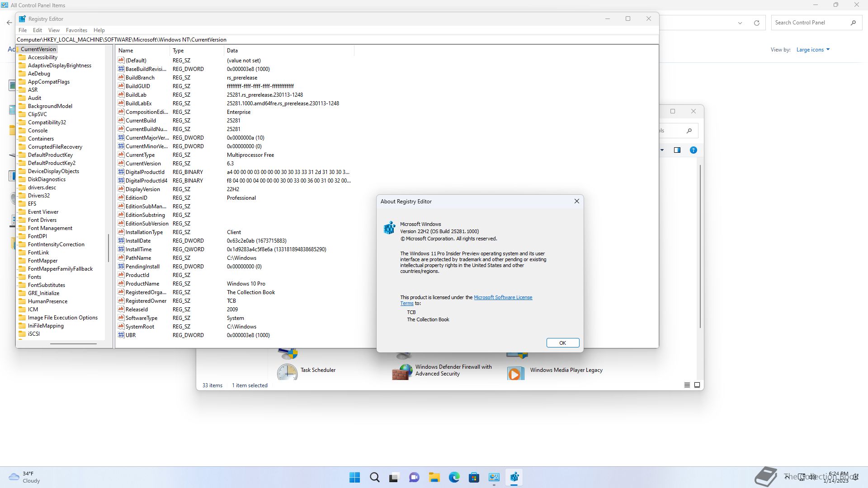Switch tools window to large icons view
This screenshot has width=868, height=488.
click(697, 385)
